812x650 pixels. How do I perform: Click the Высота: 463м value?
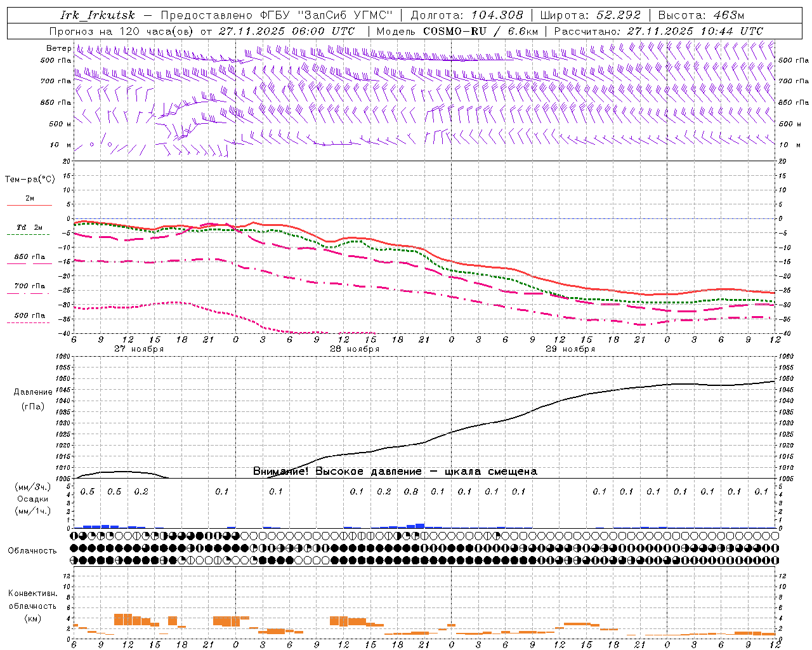701,15
